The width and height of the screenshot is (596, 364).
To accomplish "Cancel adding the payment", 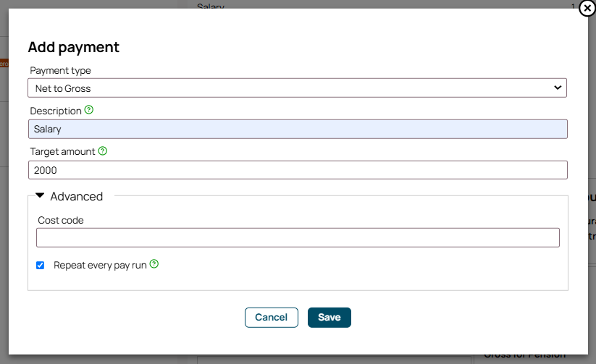I will [x=272, y=317].
